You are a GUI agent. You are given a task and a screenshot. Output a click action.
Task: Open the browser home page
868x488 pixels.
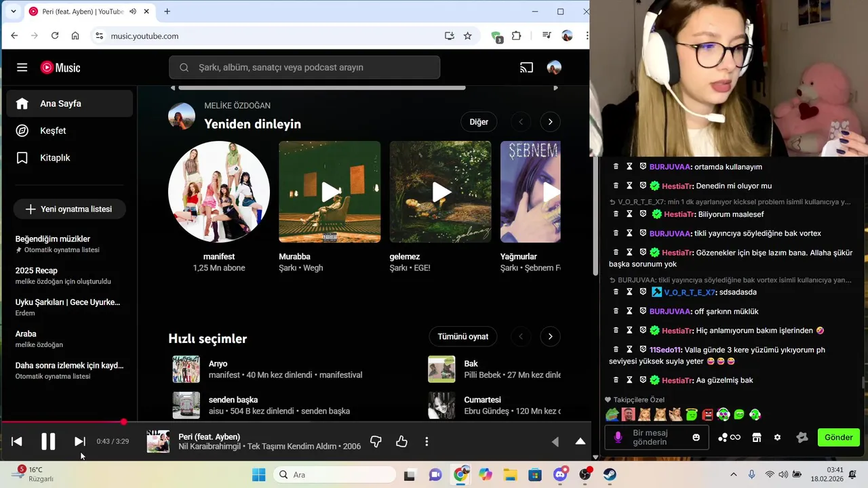[75, 36]
